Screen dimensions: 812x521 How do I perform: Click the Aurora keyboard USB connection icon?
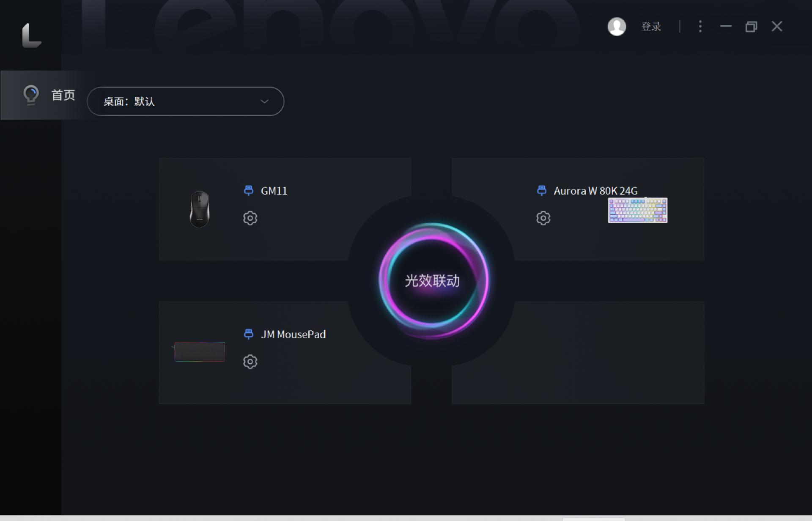click(541, 191)
